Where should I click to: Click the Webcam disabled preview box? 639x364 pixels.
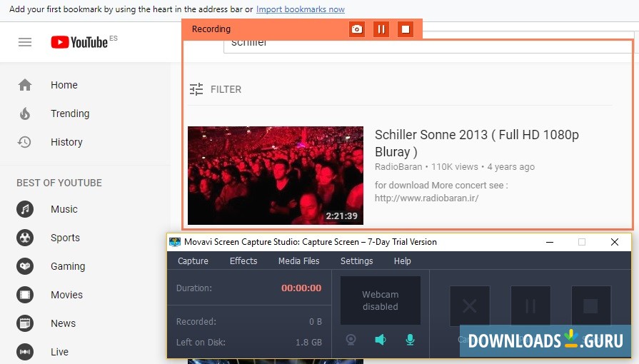[381, 300]
